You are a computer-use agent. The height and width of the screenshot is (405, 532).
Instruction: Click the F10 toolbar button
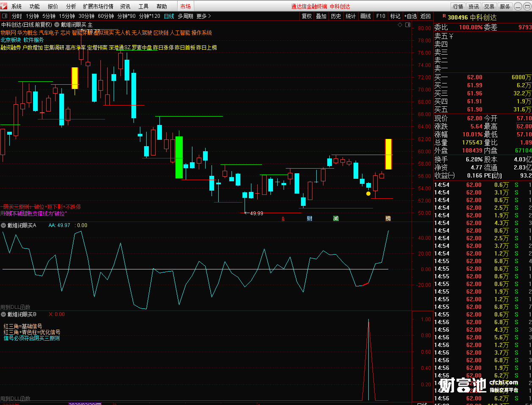[x=381, y=16]
